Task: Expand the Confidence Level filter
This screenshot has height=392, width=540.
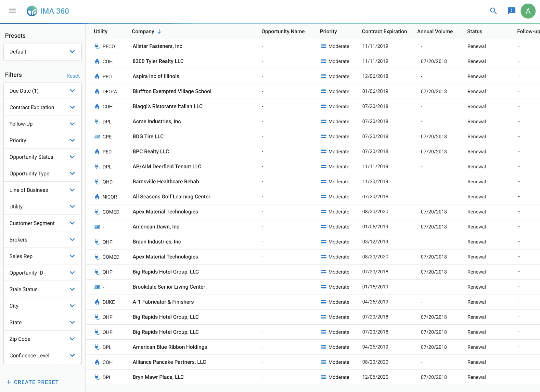Action: coord(42,356)
